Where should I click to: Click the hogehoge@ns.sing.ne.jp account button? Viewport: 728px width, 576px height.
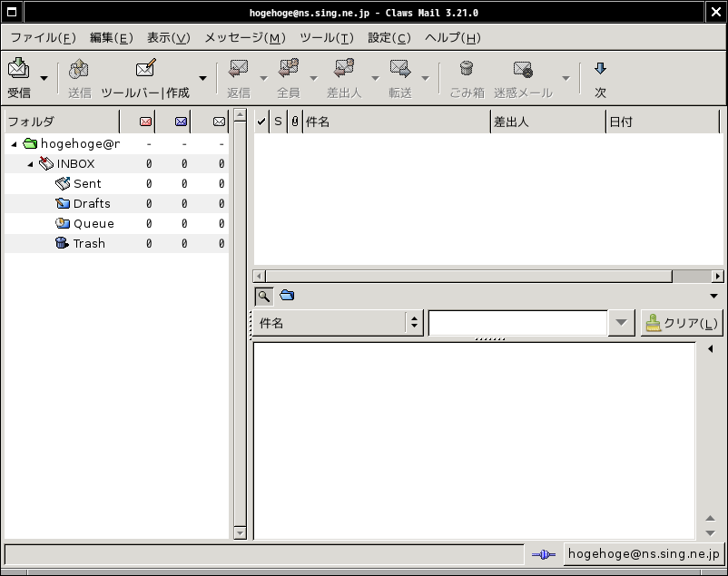pos(643,554)
